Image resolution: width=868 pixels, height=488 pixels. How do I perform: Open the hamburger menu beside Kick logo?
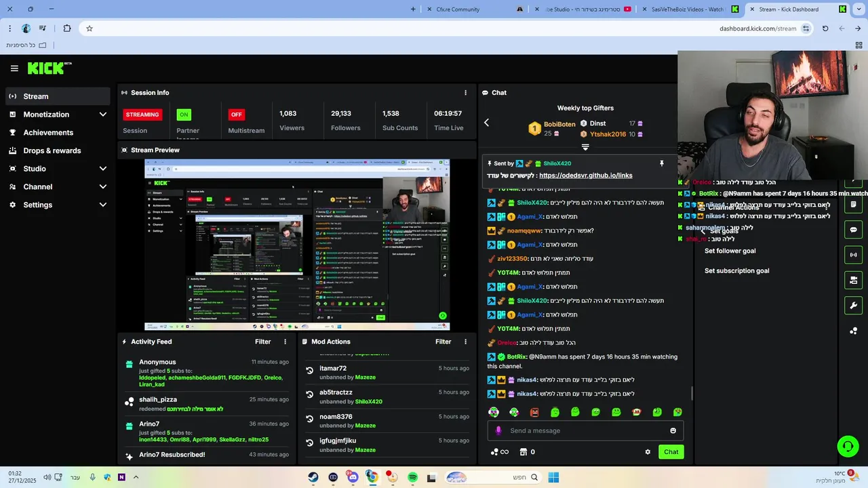tap(14, 68)
